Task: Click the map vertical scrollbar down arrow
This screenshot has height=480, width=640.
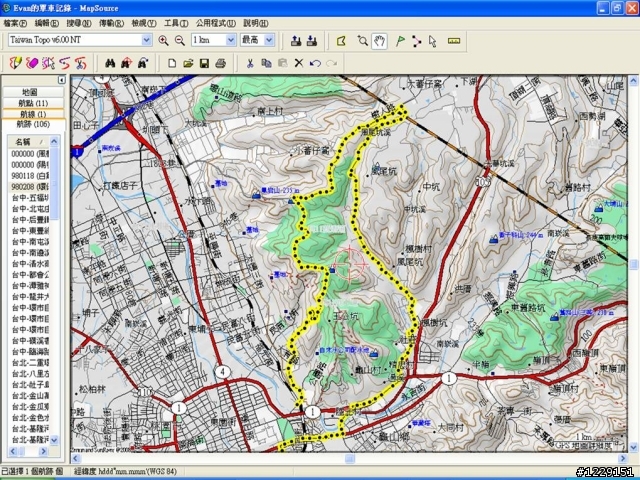Action: coord(633,447)
